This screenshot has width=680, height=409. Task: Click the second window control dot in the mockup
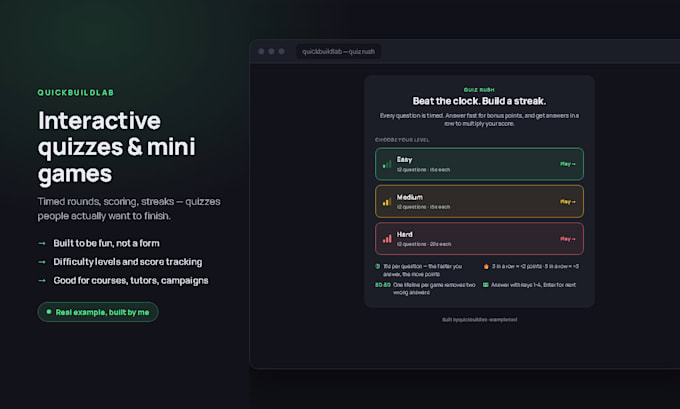tap(271, 51)
